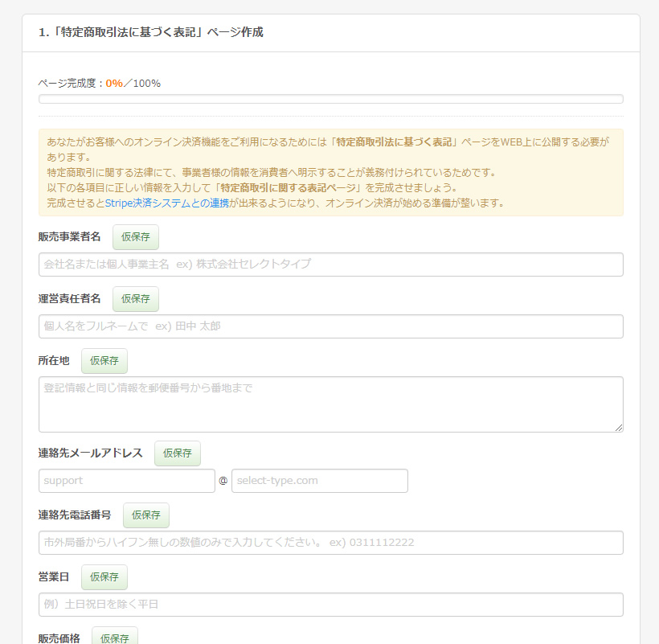Screen dimensions: 659x644
Task: Click the 特定商取引法に基づく表記 section heading
Action: (x=150, y=33)
